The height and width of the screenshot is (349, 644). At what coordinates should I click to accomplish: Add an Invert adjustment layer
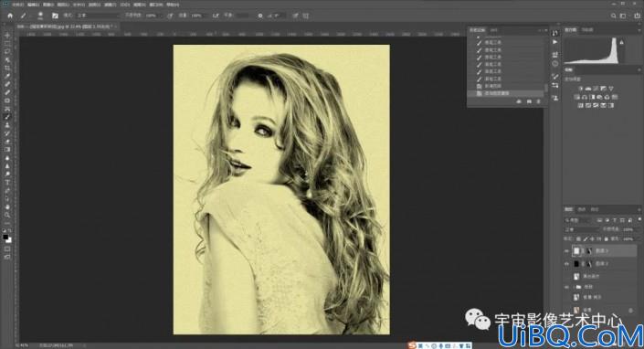click(x=580, y=105)
